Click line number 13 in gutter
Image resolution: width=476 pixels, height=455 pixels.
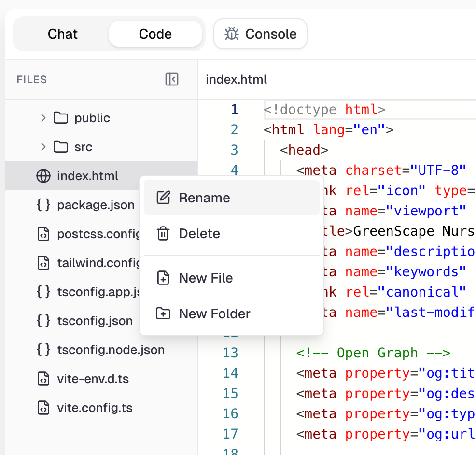[230, 353]
